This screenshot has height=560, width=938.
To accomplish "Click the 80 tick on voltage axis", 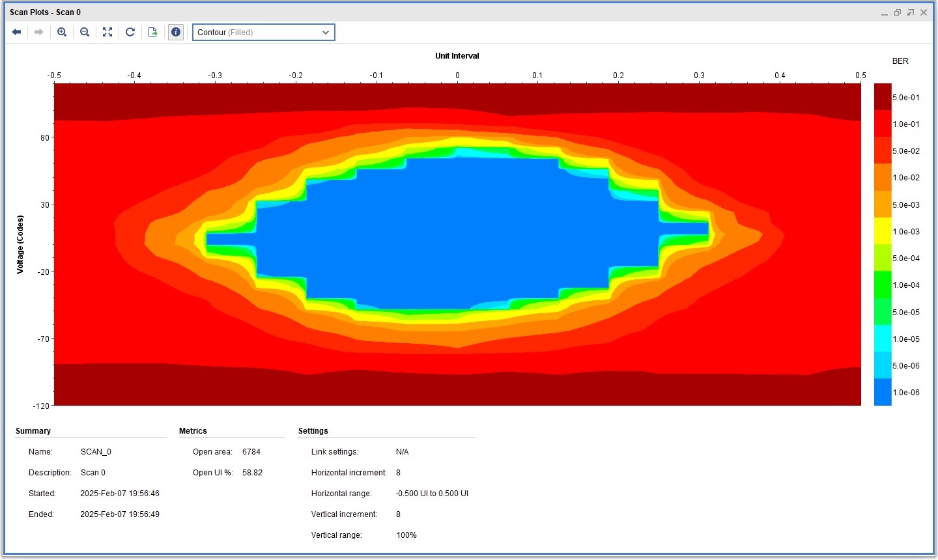I will click(45, 137).
